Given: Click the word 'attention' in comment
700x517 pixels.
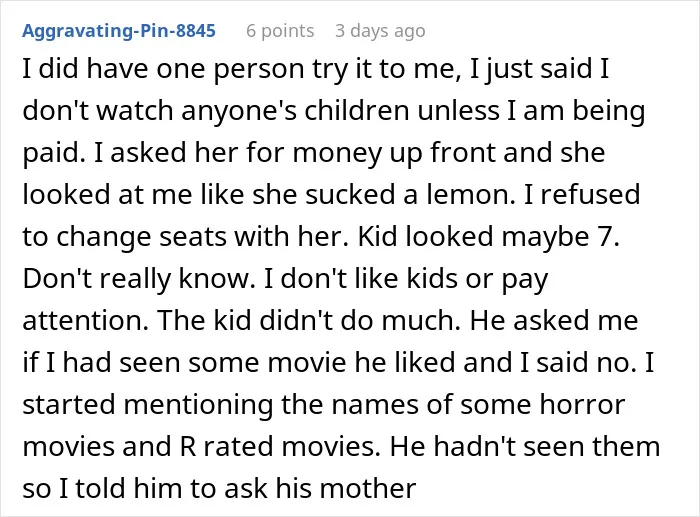Looking at the screenshot, I should tap(85, 321).
